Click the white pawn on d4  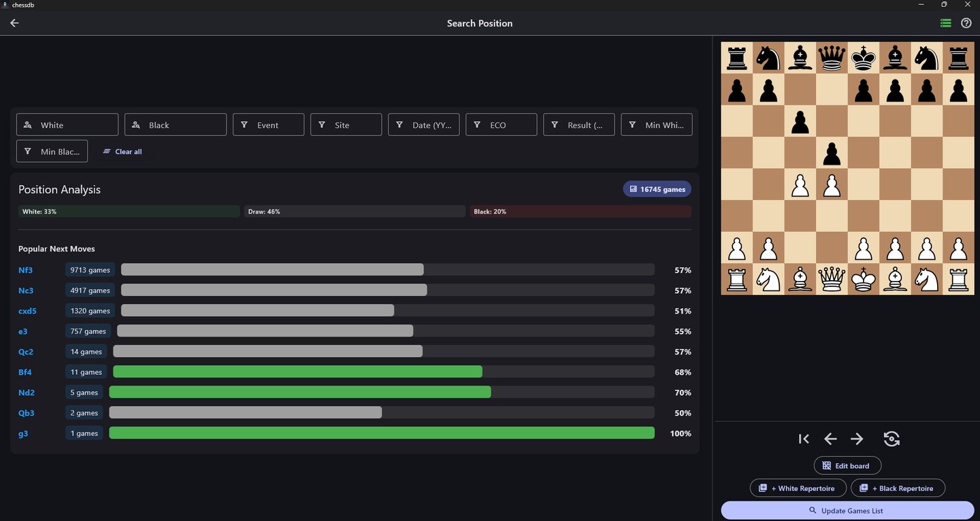pos(832,184)
